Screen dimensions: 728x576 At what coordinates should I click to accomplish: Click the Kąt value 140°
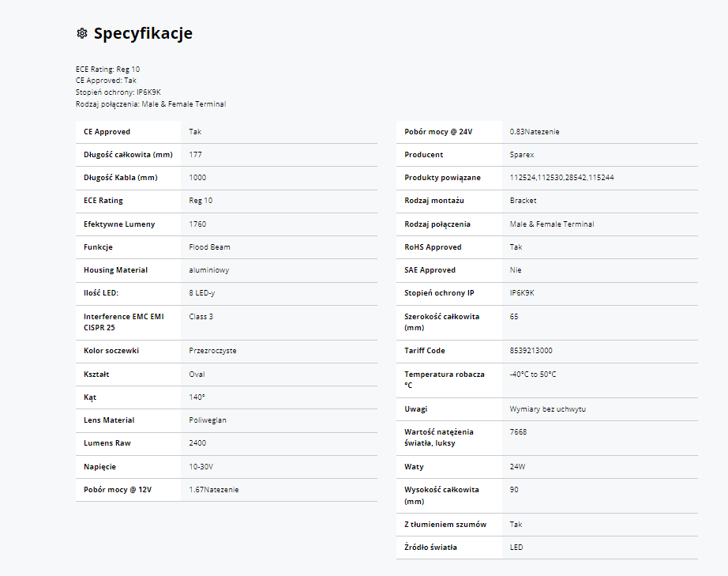tap(197, 397)
